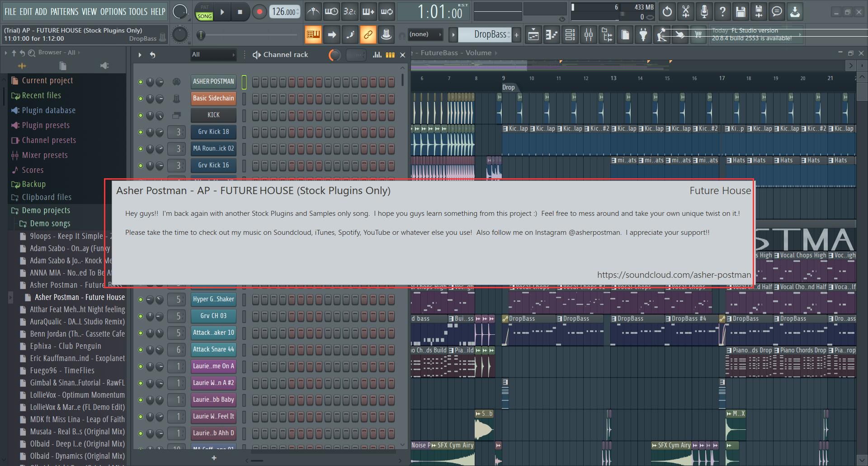Adjust the Channel rack swing knob
The image size is (868, 466).
(335, 55)
